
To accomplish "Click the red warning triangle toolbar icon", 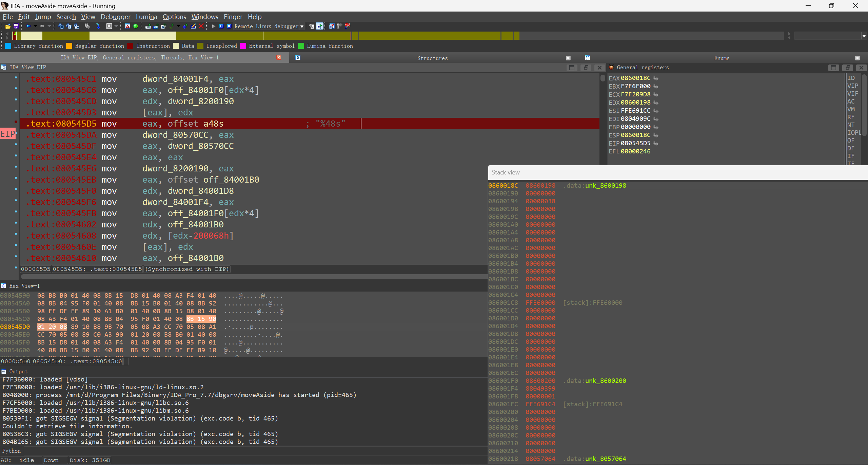I will click(127, 26).
